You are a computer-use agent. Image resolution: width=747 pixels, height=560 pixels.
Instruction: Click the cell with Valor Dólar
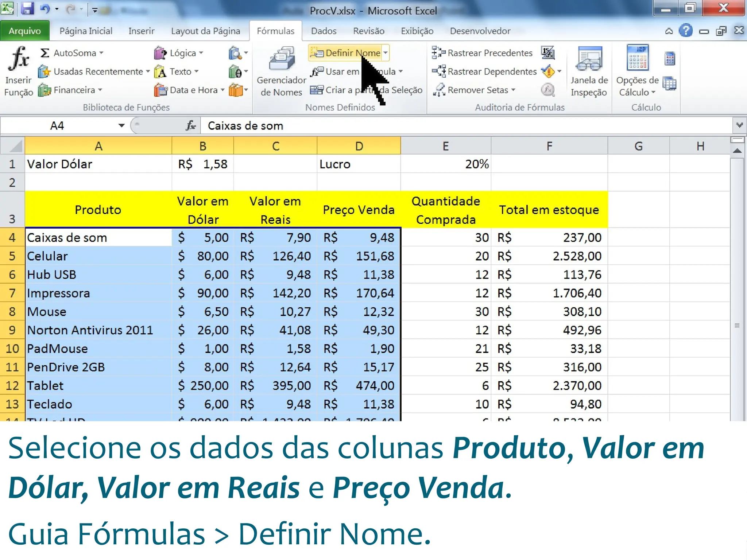[x=98, y=164]
